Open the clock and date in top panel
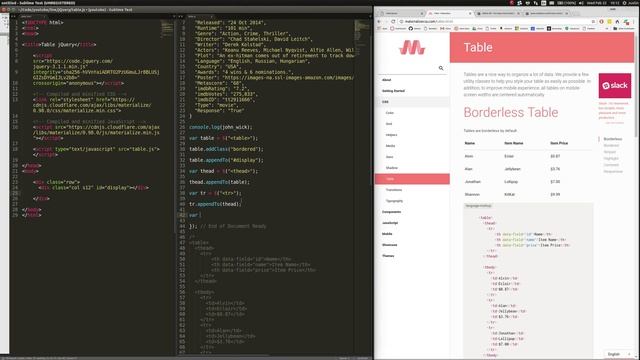640x360 pixels. [x=602, y=3]
